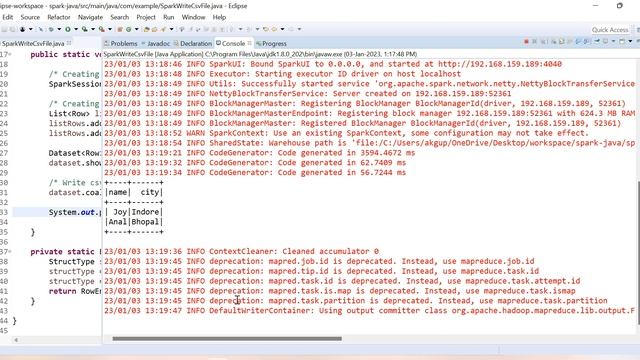
Task: Close the SparkWriteCsvFile.java editor tab
Action: point(69,43)
